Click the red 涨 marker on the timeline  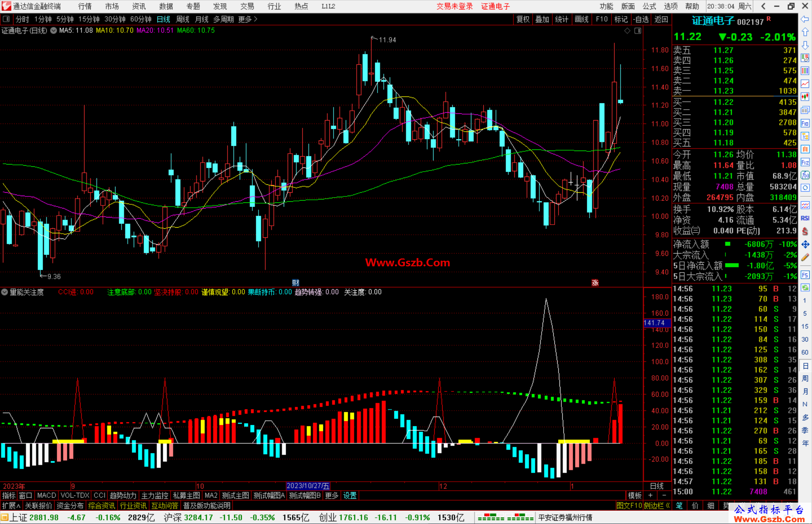595,283
